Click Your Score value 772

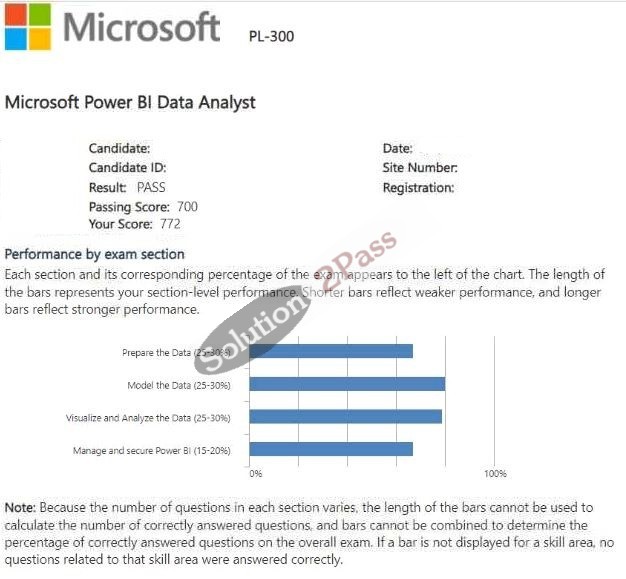pyautogui.click(x=170, y=224)
